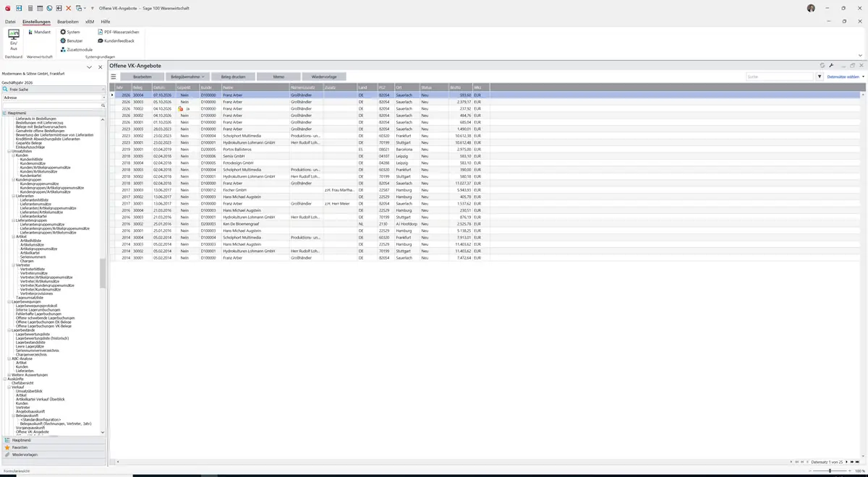The width and height of the screenshot is (868, 477).
Task: Click the Beleg drucken button
Action: pyautogui.click(x=233, y=77)
